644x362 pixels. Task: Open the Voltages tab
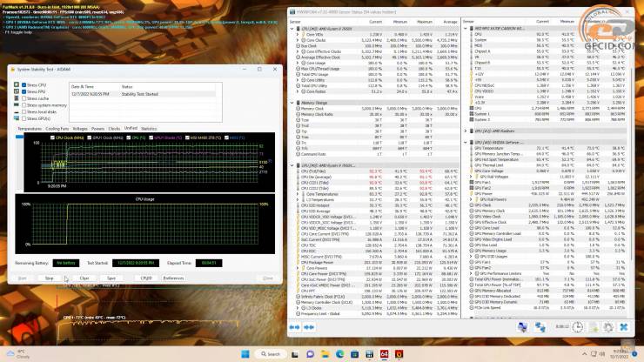pos(80,129)
